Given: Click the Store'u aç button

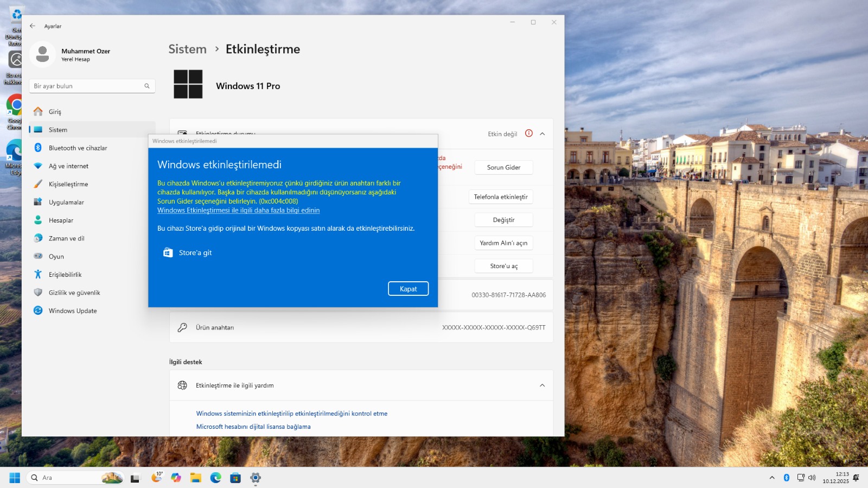Looking at the screenshot, I should [x=503, y=266].
